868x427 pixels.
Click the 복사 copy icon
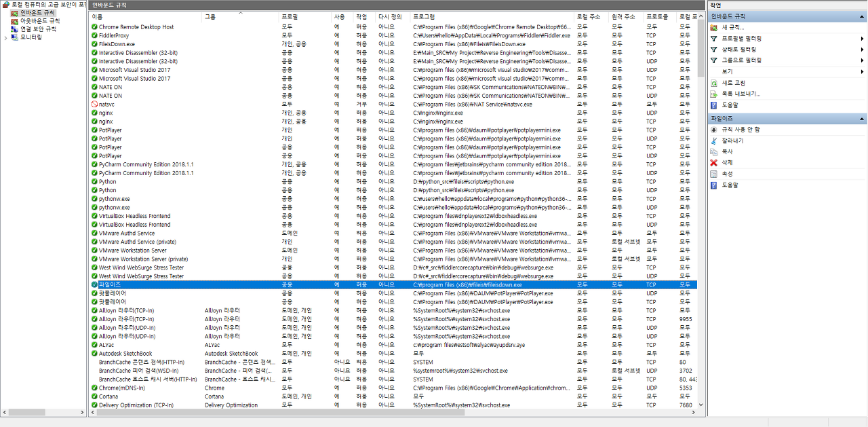click(713, 151)
